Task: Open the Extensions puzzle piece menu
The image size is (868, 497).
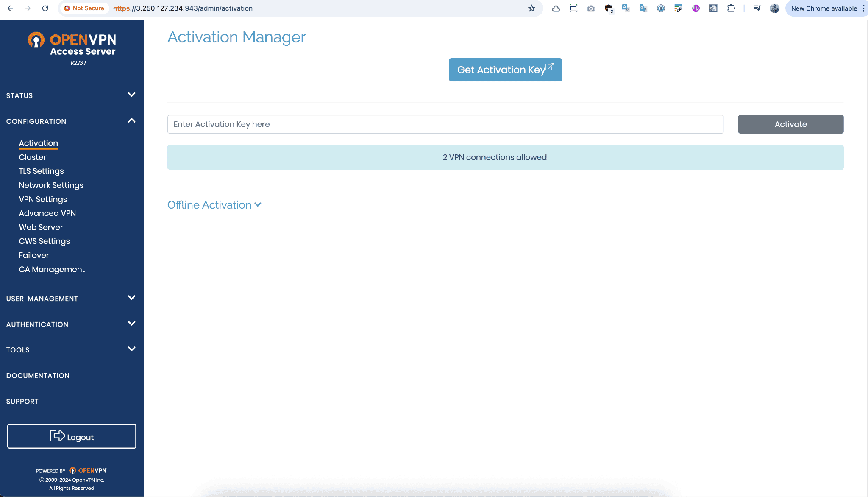Action: pyautogui.click(x=731, y=8)
